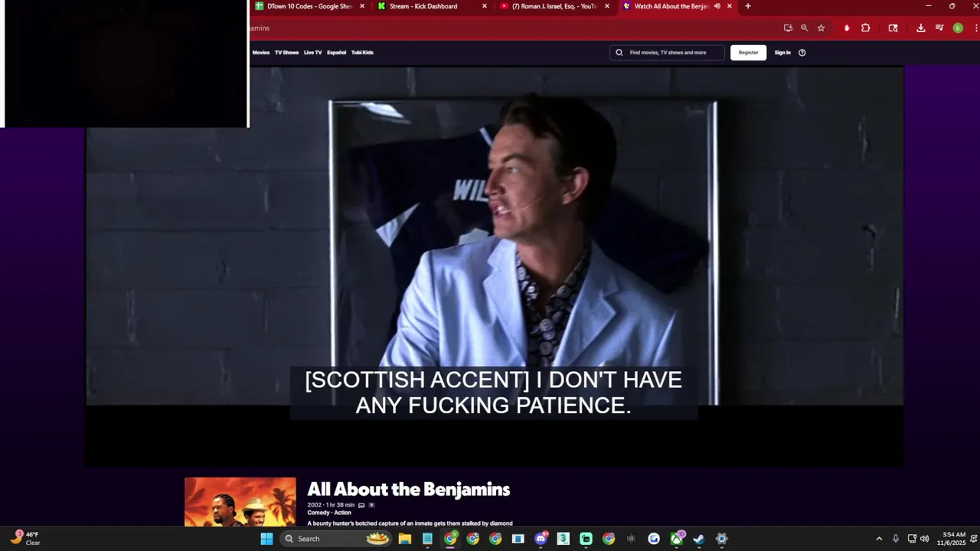980x551 pixels.
Task: Close the DTown 10 Codes tab
Action: coord(362,6)
